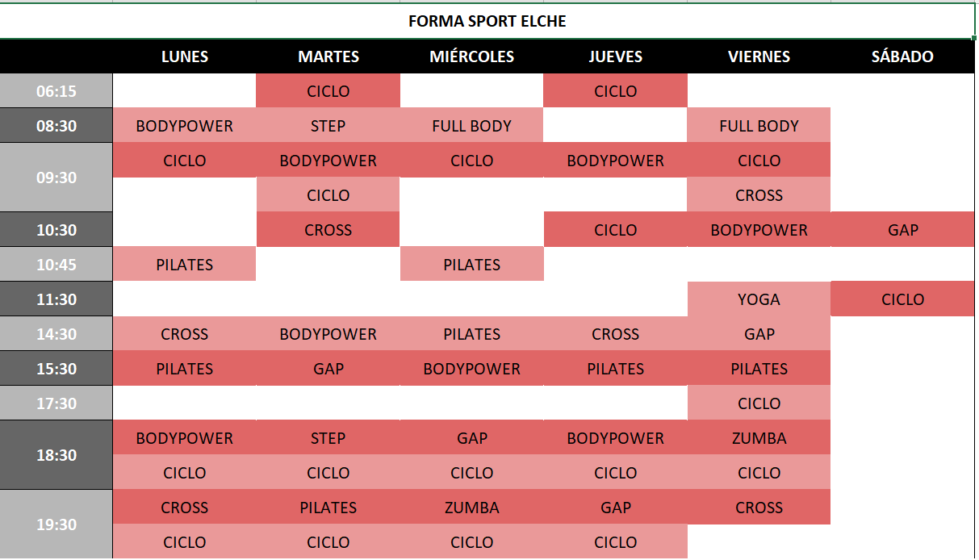979x560 pixels.
Task: Click the 10:45 time slot cell
Action: point(56,265)
